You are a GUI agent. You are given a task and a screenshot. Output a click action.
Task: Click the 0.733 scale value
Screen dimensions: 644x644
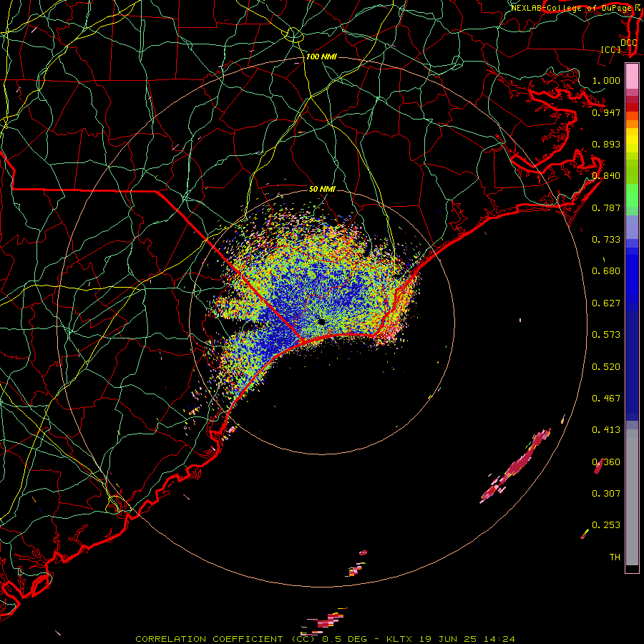[x=606, y=240]
